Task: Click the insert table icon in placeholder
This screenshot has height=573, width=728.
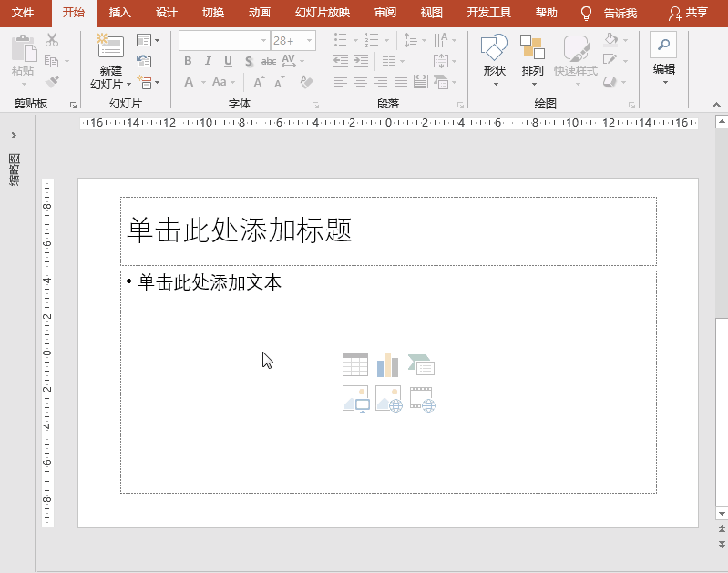Action: [355, 365]
